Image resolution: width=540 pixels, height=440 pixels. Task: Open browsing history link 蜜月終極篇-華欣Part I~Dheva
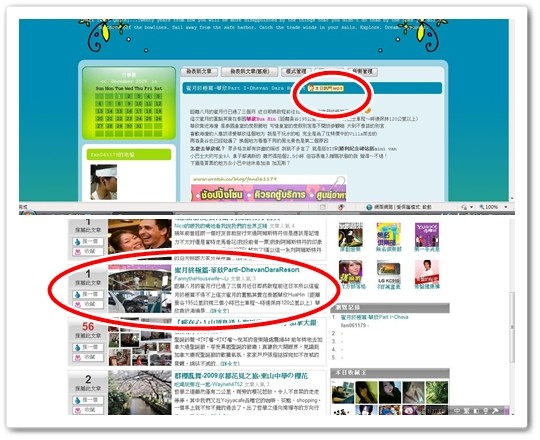point(374,317)
